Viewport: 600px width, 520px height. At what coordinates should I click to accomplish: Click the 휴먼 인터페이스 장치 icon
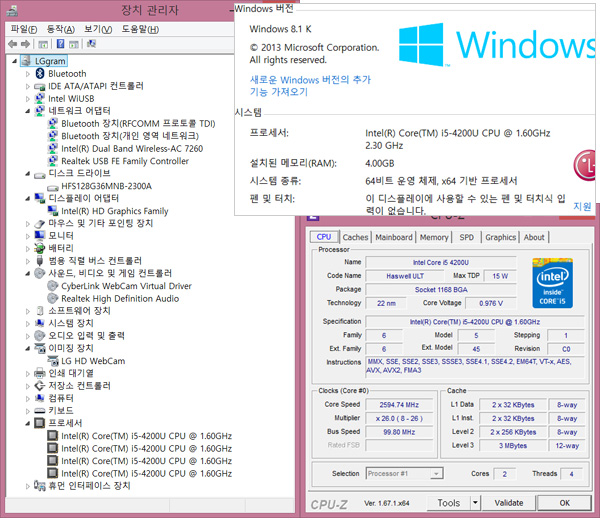[x=40, y=486]
